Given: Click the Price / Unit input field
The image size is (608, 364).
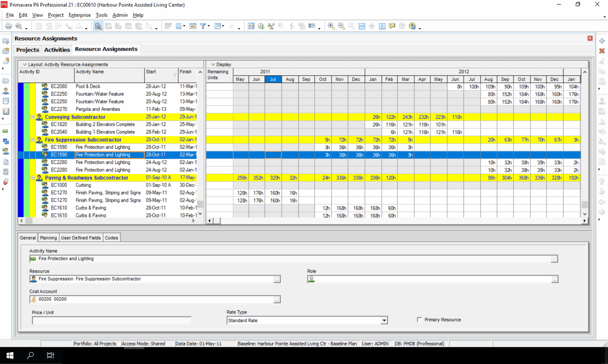Looking at the screenshot, I should point(112,321).
